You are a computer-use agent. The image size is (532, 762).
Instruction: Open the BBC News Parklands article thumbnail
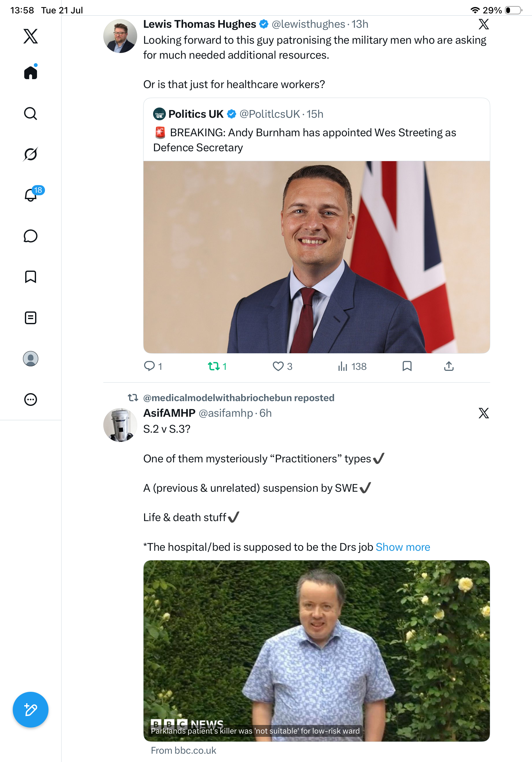click(x=316, y=651)
